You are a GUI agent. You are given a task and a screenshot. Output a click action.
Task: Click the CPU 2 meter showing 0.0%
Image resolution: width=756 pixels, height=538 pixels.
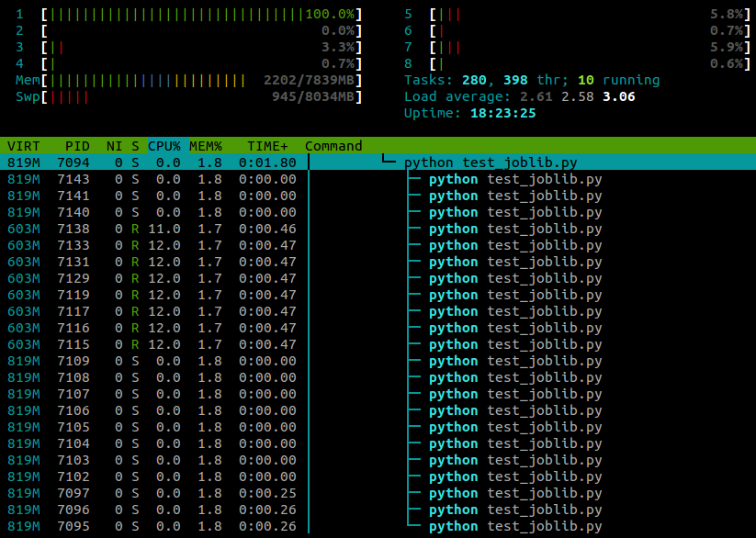pyautogui.click(x=201, y=31)
